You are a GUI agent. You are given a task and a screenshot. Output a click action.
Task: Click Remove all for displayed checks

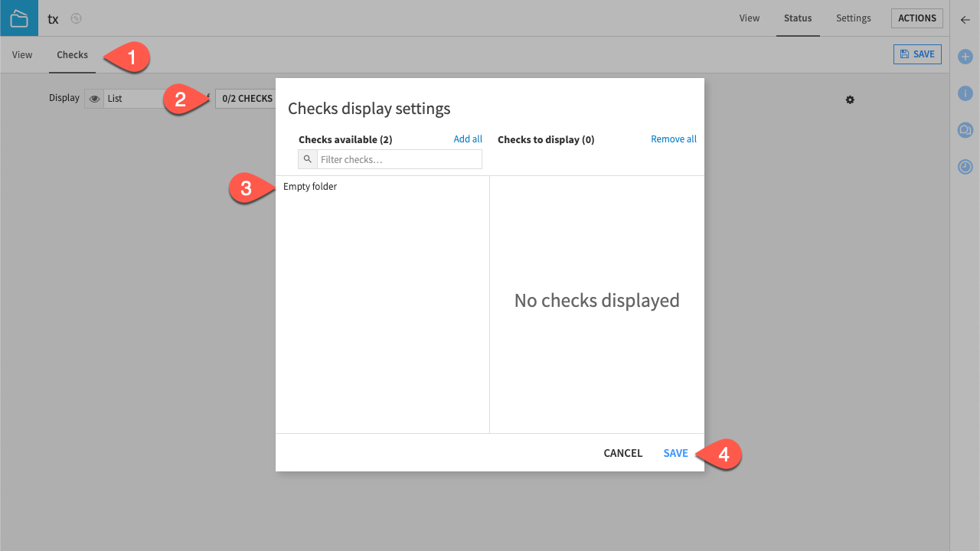point(674,139)
